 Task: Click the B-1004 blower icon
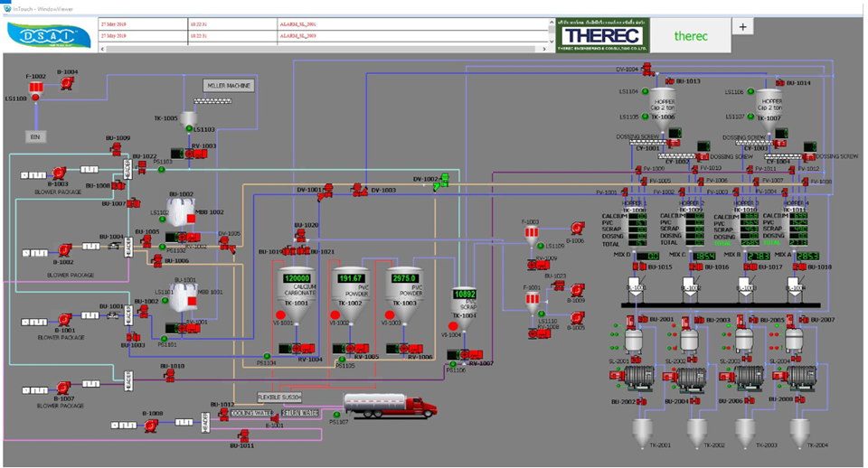pos(66,84)
